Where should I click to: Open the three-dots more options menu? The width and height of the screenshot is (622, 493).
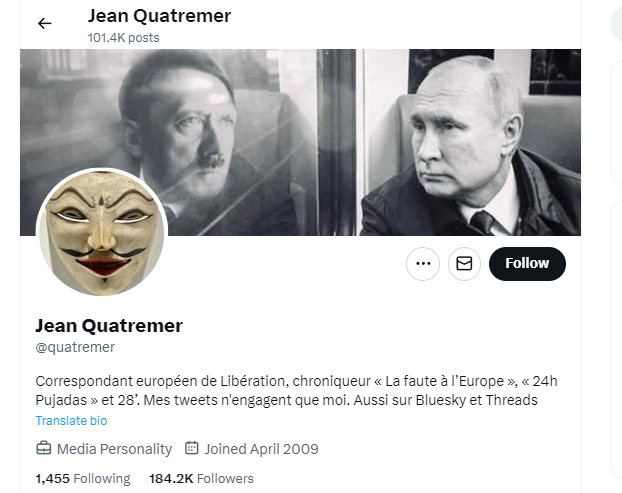pos(423,264)
